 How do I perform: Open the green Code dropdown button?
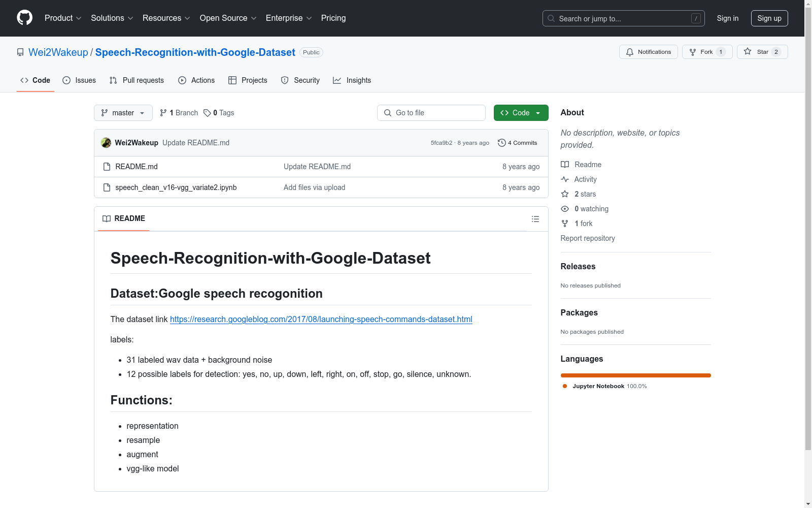[521, 113]
